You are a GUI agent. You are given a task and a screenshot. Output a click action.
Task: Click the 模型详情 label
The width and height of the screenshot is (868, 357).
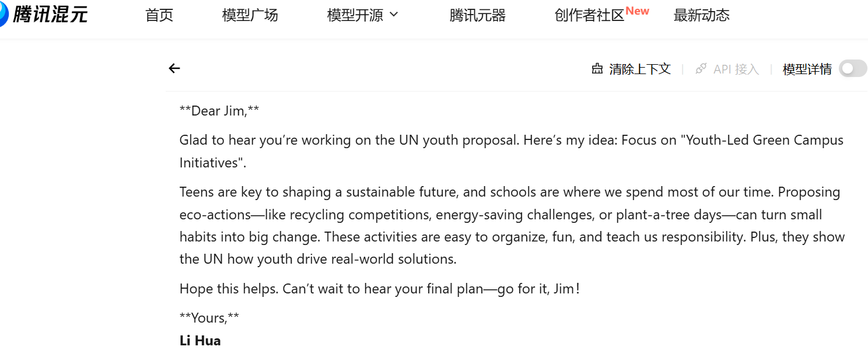(807, 69)
